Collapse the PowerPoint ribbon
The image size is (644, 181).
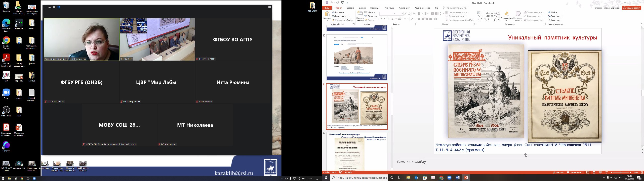click(641, 24)
